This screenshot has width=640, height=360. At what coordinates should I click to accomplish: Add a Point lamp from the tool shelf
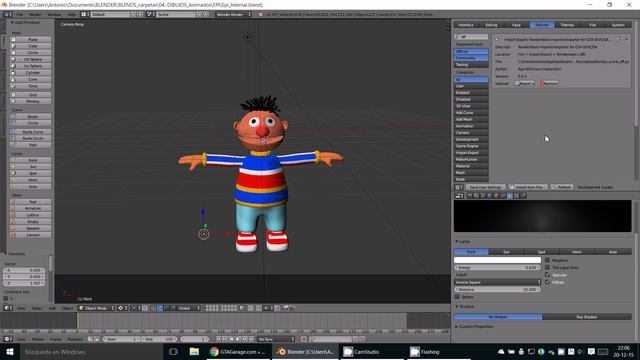point(31,160)
